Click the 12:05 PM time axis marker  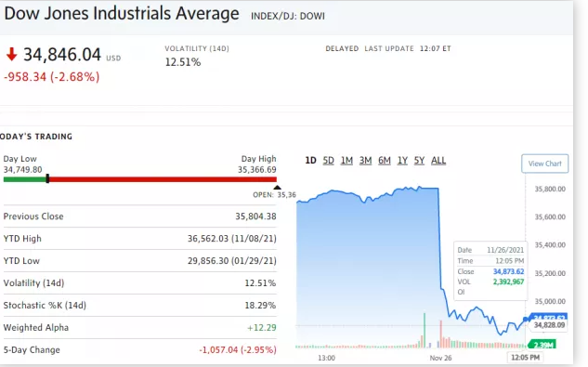click(525, 358)
